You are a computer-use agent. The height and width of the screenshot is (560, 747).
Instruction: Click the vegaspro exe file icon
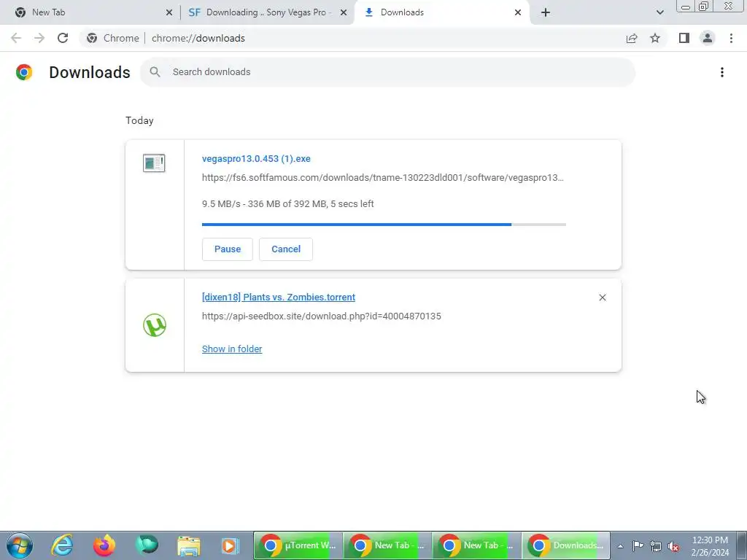(154, 163)
